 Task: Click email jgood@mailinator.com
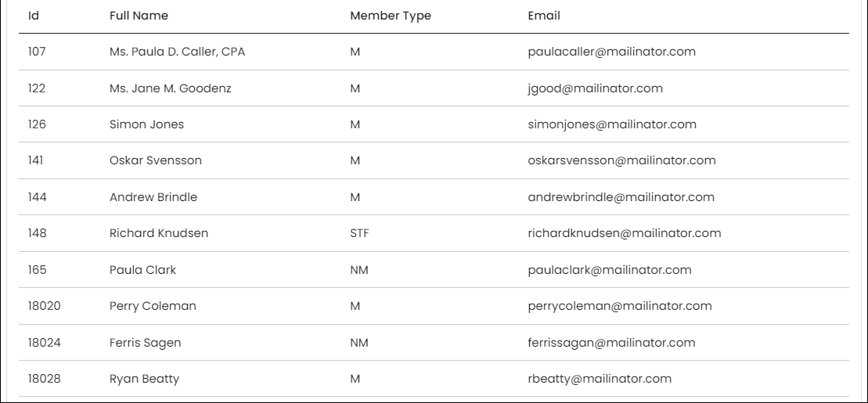click(595, 88)
